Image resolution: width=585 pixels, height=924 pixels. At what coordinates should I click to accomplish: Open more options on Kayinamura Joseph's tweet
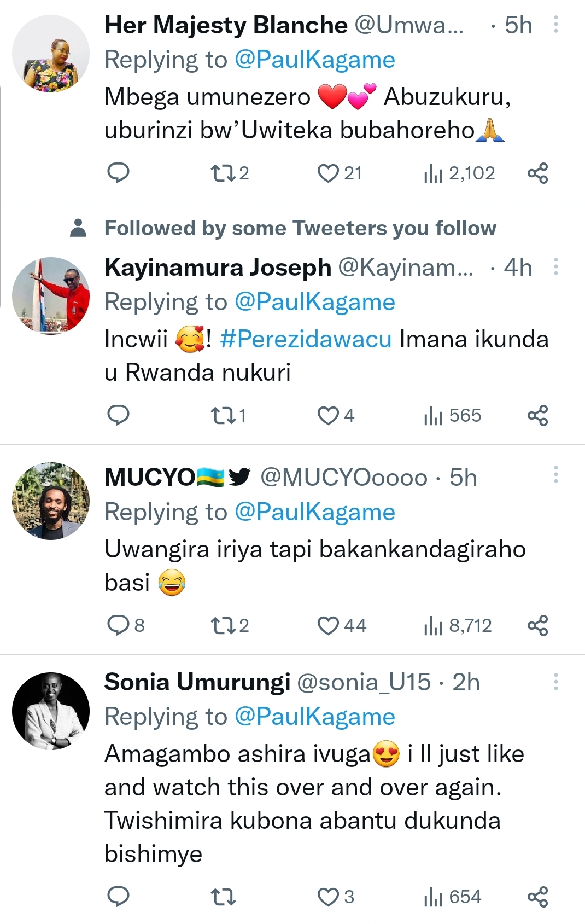click(x=556, y=267)
